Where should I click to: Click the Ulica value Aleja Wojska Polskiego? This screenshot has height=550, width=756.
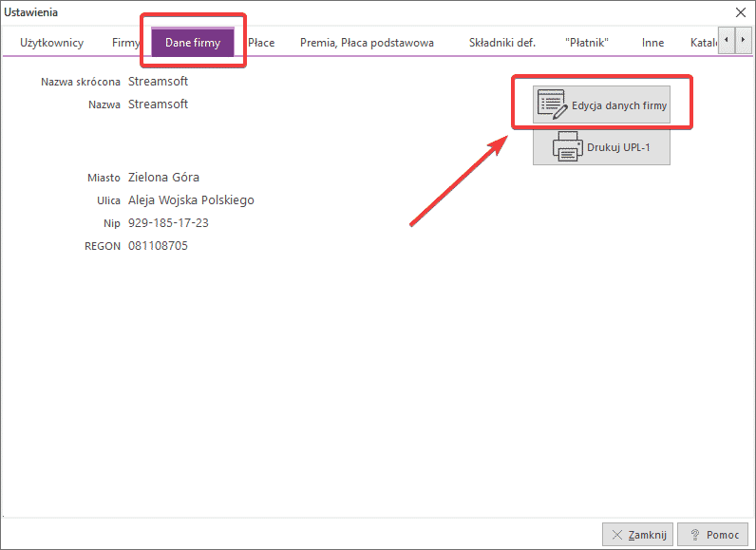point(191,200)
